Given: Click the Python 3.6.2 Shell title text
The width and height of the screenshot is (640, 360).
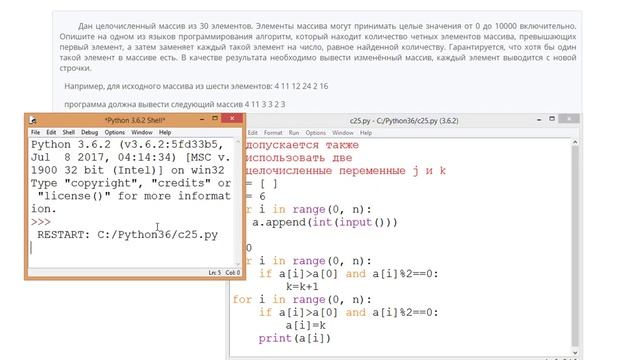Looking at the screenshot, I should pos(135,120).
